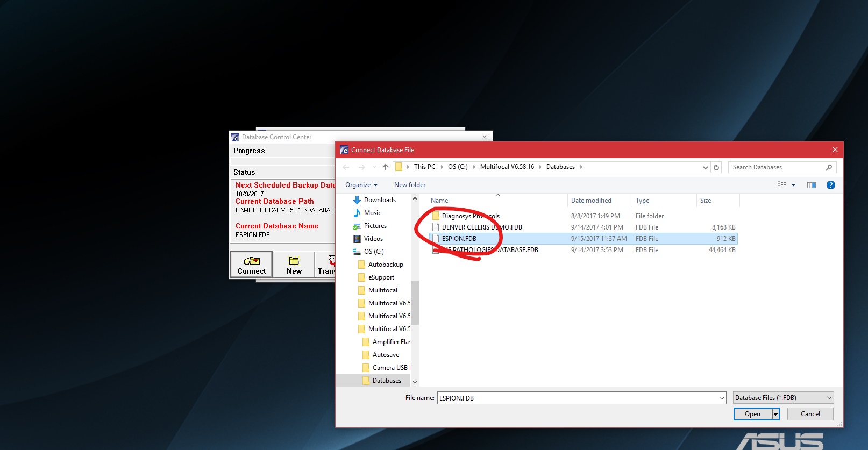Image resolution: width=868 pixels, height=450 pixels.
Task: Open the address bar history dropdown
Action: coord(706,167)
